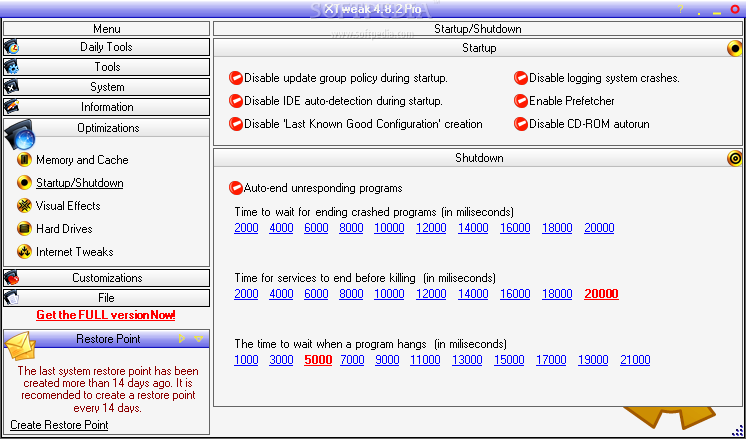This screenshot has width=746, height=439.
Task: Click the Restore Point envelope icon
Action: point(19,346)
